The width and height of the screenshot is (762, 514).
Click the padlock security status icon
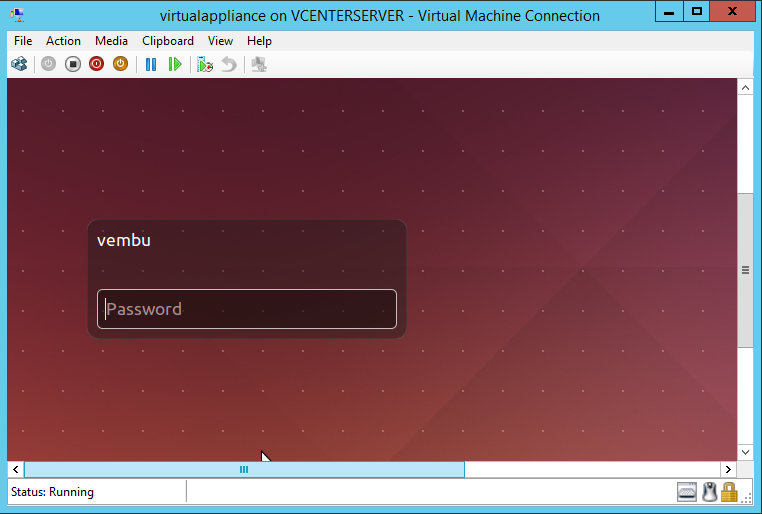[x=729, y=492]
